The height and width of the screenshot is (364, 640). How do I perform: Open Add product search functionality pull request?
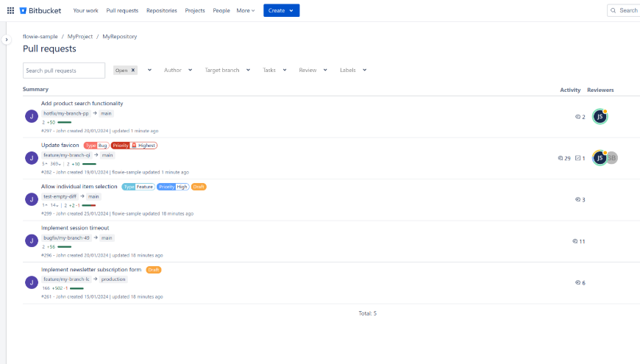(x=82, y=104)
